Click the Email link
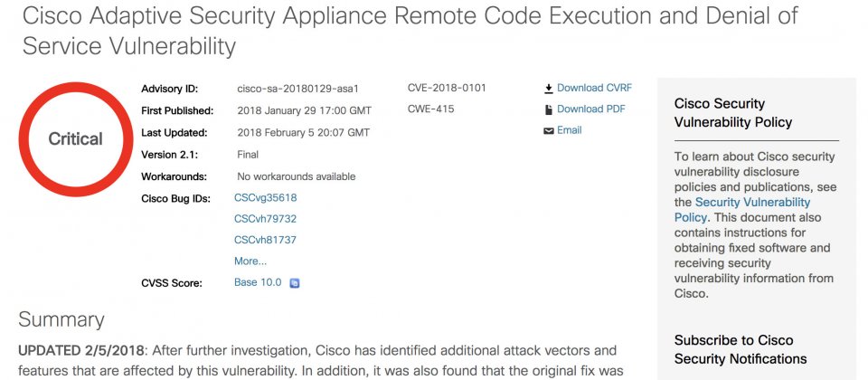Screen dimensions: 868x380 tap(569, 130)
